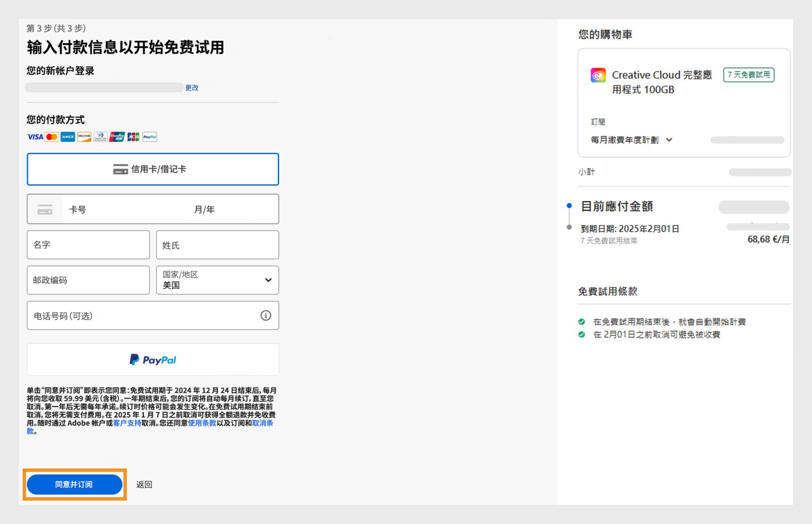812x524 pixels.
Task: Click 您的購物車 heading
Action: tap(605, 34)
